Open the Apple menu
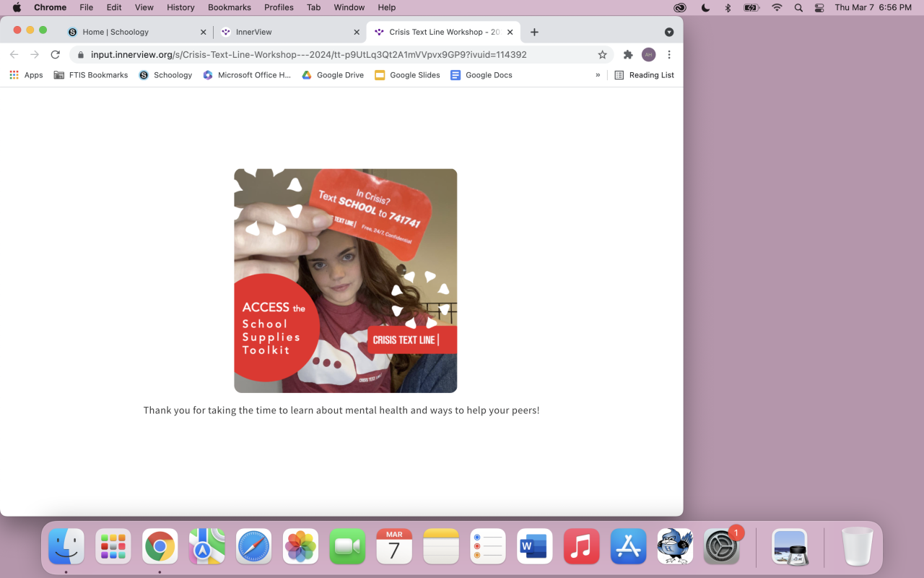 coord(17,7)
